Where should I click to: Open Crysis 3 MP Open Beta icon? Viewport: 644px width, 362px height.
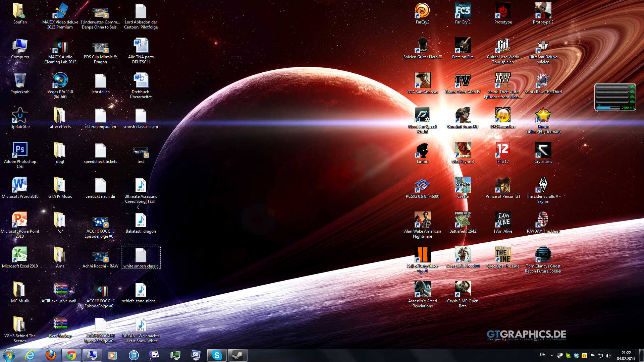463,295
